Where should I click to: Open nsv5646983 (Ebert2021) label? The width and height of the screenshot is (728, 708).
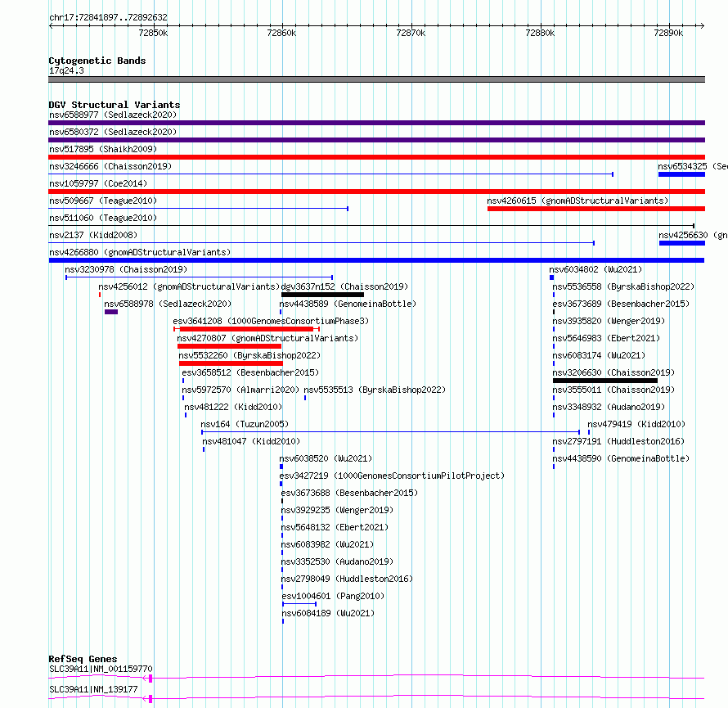(606, 338)
